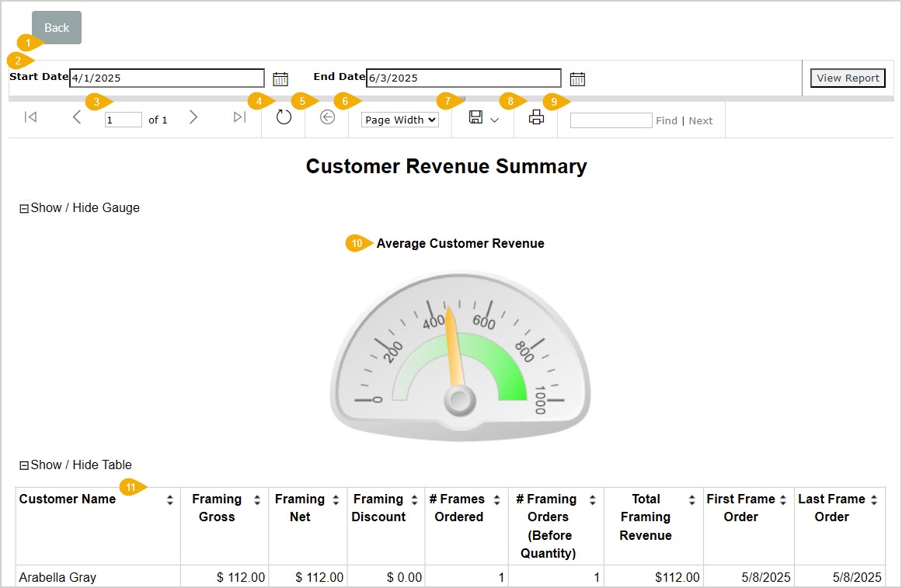Viewport: 902px width, 588px height.
Task: Print the Customer Revenue Summary report
Action: tap(535, 117)
